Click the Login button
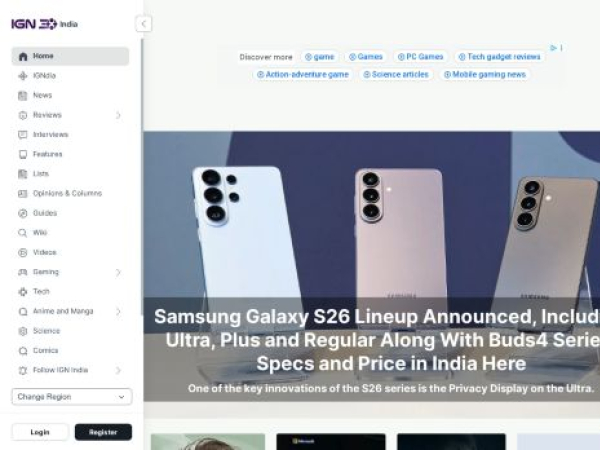 [40, 432]
